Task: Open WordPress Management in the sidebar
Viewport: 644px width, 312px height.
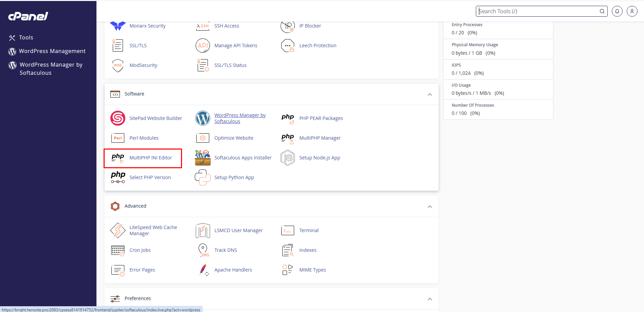Action: click(52, 51)
